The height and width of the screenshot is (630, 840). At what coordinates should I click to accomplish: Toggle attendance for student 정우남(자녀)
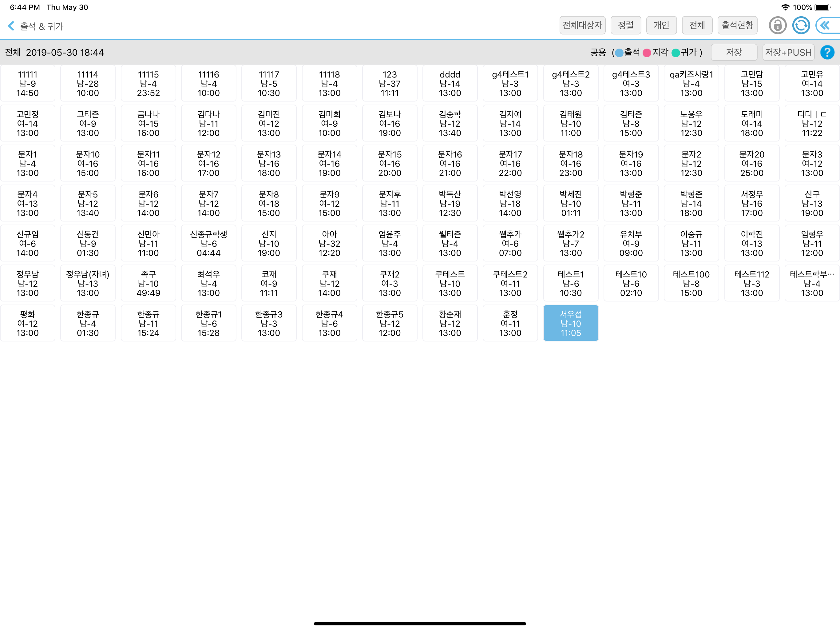pyautogui.click(x=88, y=283)
